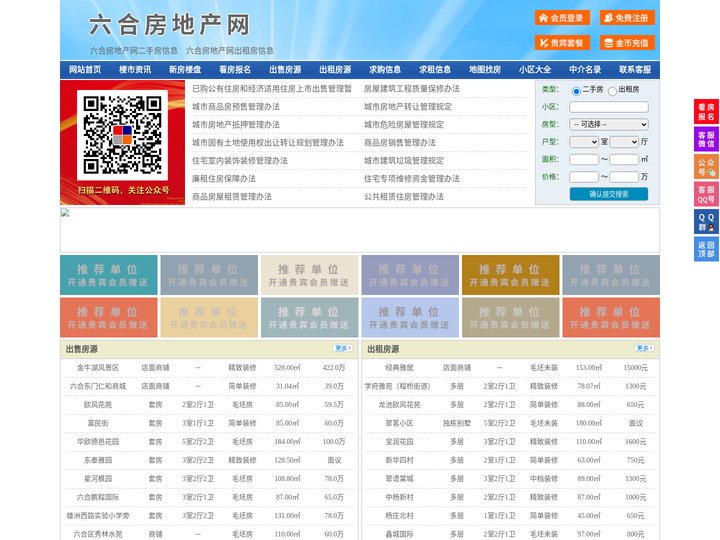Open 出售房源 navigation item
Screen dimensions: 720x540
point(285,70)
